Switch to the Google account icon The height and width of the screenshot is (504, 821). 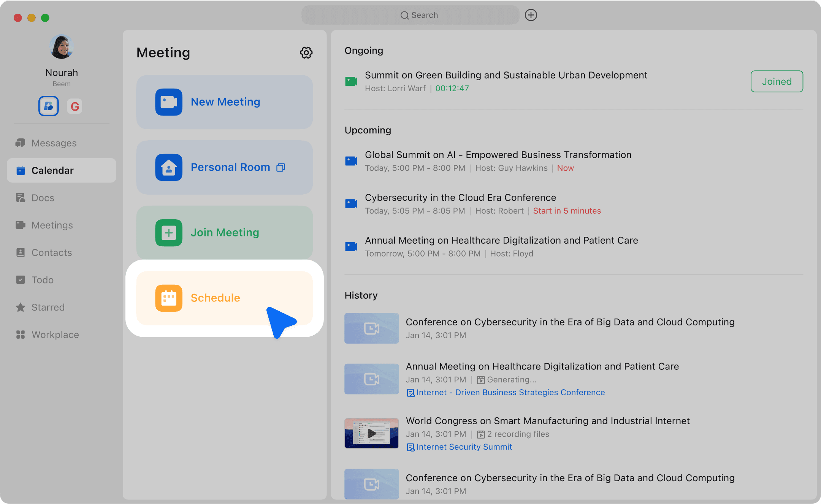tap(75, 106)
